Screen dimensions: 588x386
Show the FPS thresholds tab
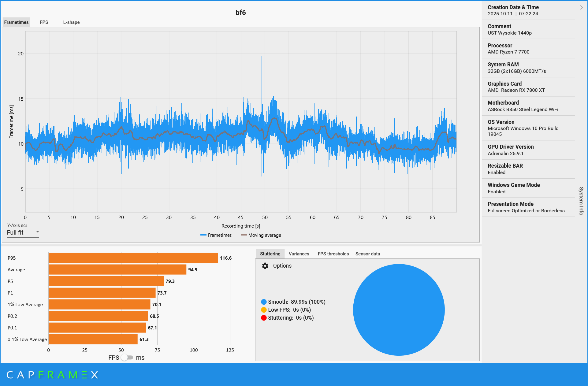pos(333,254)
